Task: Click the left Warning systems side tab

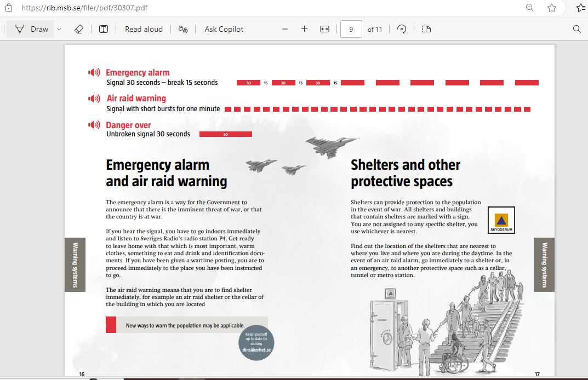Action: 75,264
